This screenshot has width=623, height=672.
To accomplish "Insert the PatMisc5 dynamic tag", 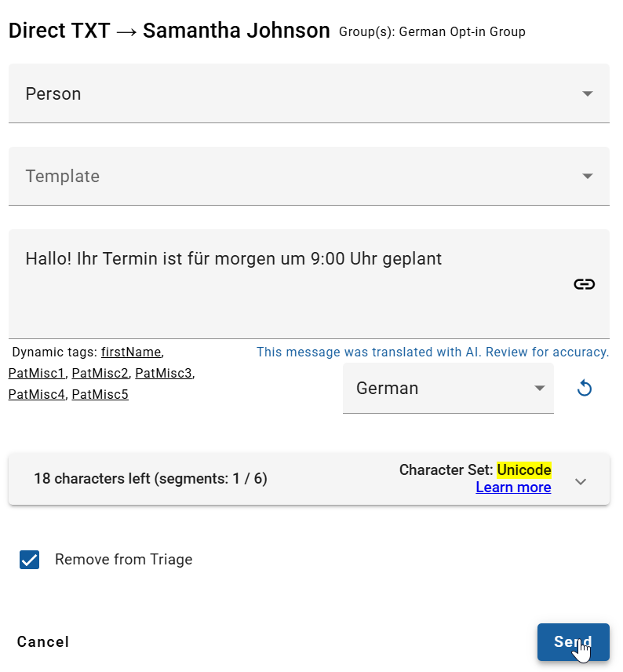I will click(100, 394).
